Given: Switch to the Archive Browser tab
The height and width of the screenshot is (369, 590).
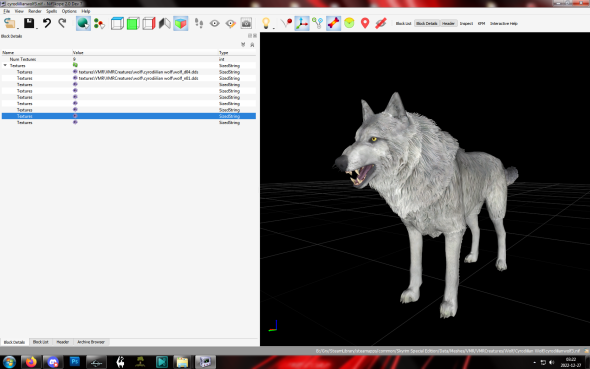Looking at the screenshot, I should 91,342.
